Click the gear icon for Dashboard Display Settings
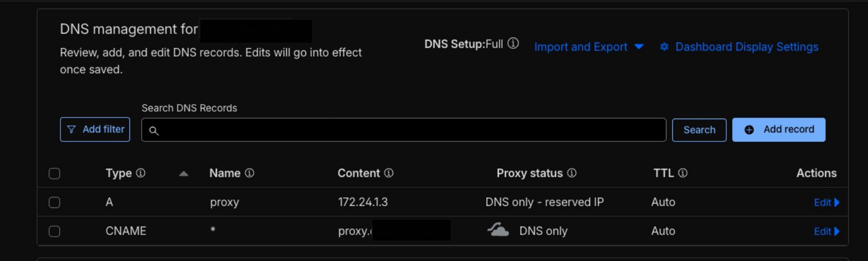The width and height of the screenshot is (868, 261). pyautogui.click(x=664, y=47)
